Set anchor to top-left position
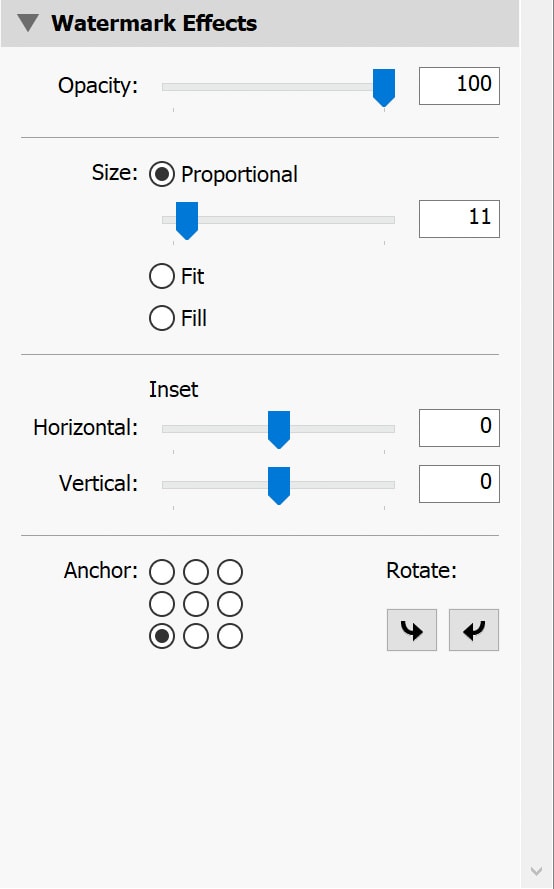This screenshot has width=554, height=889. tap(162, 572)
